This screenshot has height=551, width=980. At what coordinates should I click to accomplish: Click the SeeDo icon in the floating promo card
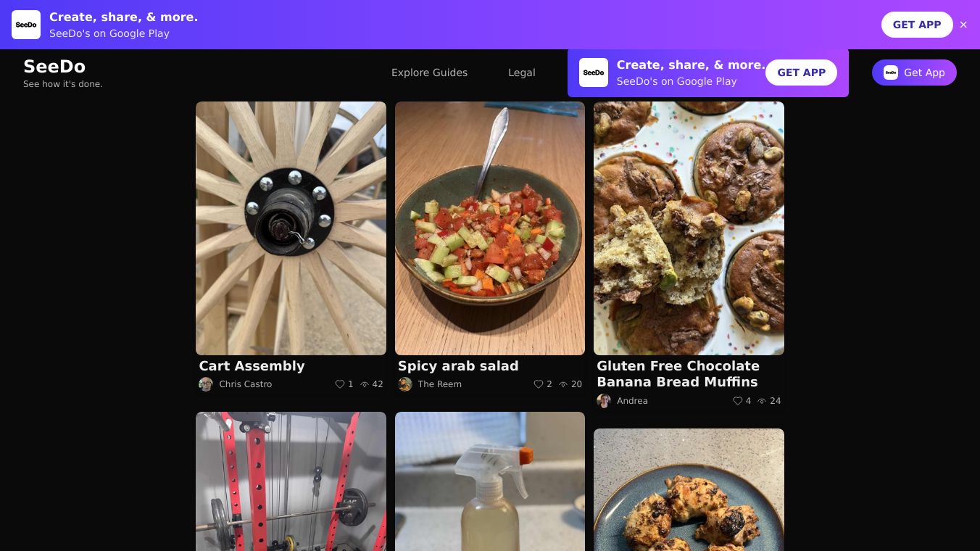[594, 72]
